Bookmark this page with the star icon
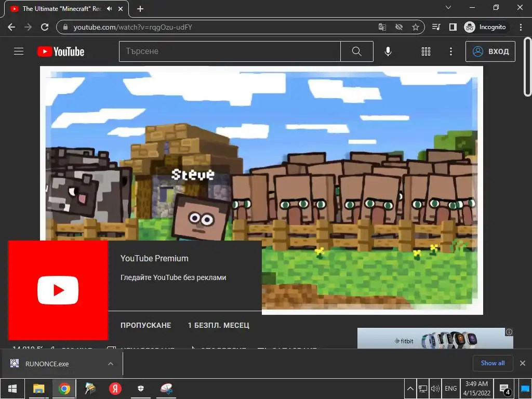532x399 pixels. 415,27
